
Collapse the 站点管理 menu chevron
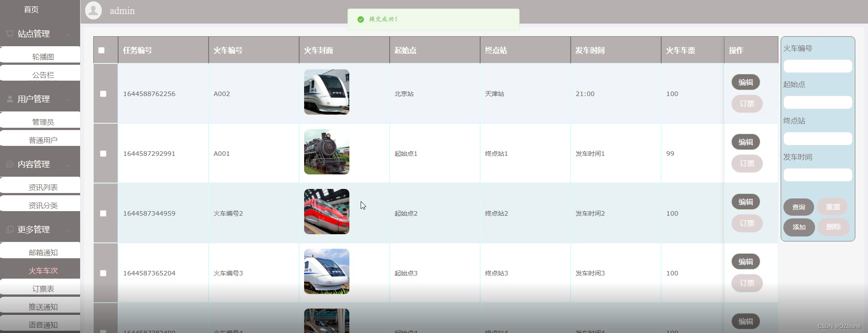[x=67, y=34]
